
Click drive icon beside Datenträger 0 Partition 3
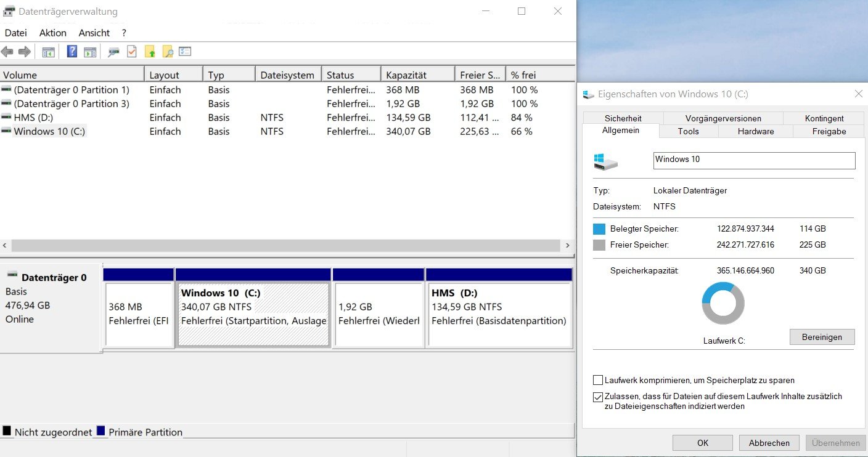pos(6,103)
